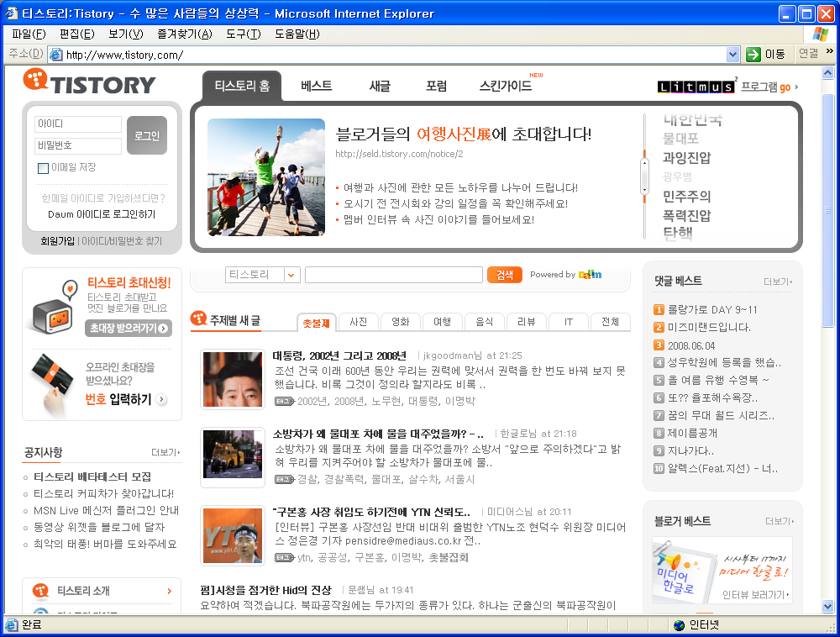Click the orange icon by 주제별 새 글
This screenshot has width=840, height=637.
click(199, 318)
